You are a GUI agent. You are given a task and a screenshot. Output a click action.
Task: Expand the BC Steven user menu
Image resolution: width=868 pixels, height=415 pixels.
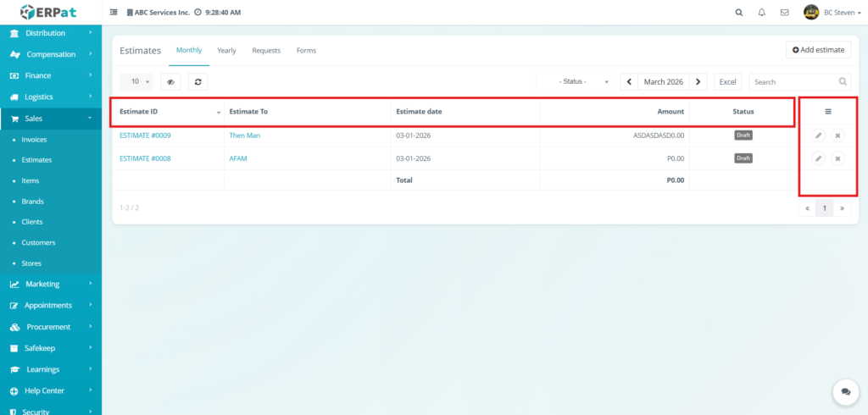tap(832, 13)
